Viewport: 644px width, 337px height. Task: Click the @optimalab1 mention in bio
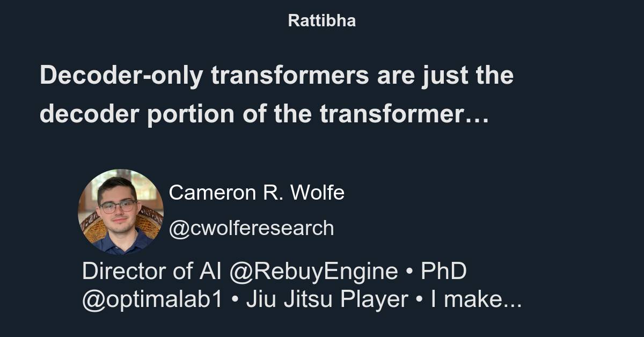coord(152,301)
